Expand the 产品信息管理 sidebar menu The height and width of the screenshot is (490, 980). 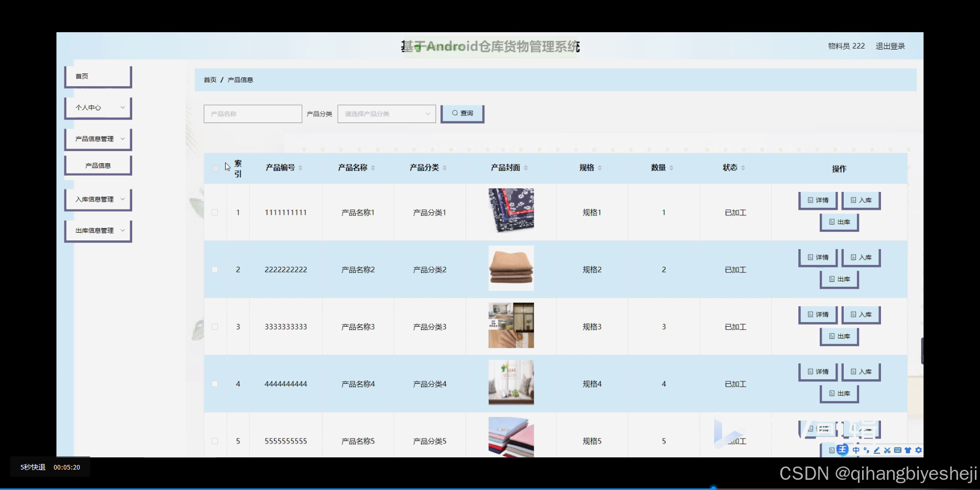coord(97,138)
